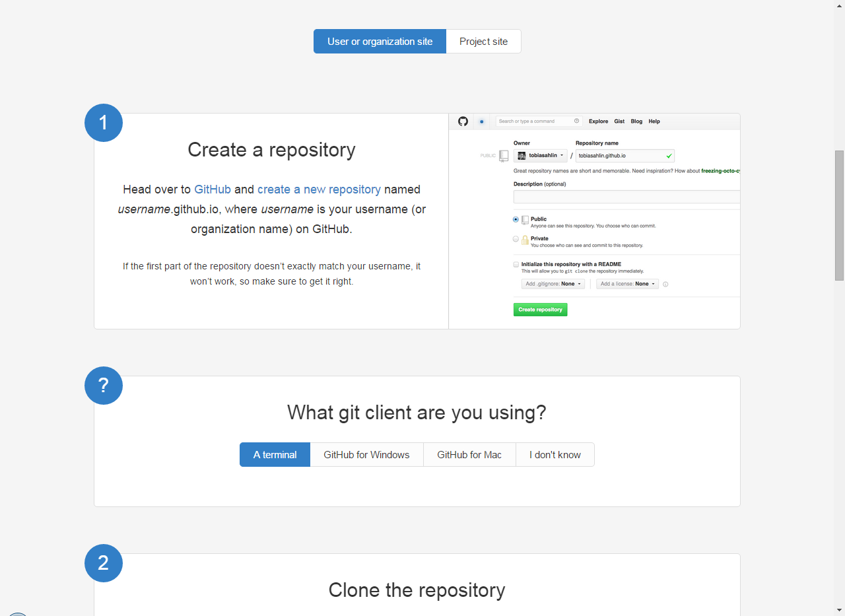This screenshot has height=616, width=845.
Task: Click the info icon beside license dropdown
Action: 665,285
